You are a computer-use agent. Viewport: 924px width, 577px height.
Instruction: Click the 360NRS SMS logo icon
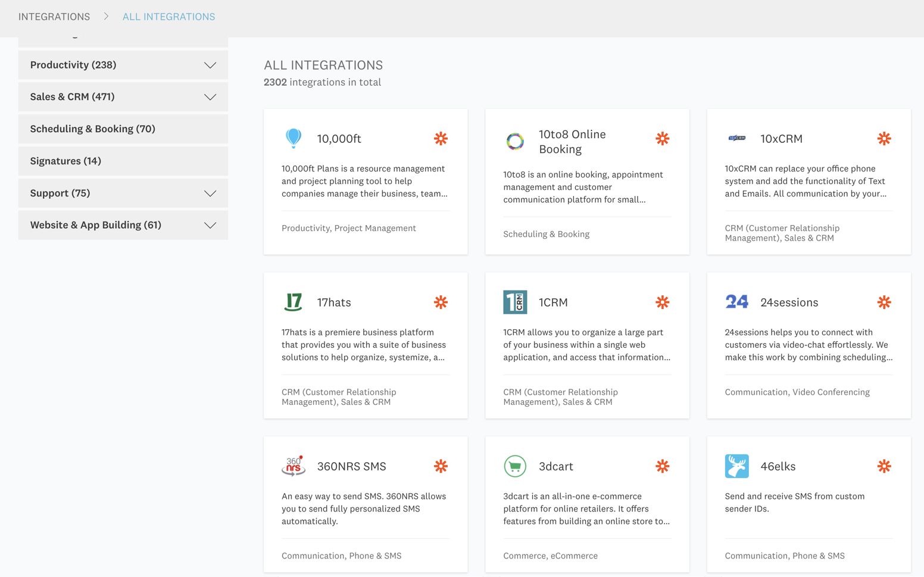click(294, 466)
